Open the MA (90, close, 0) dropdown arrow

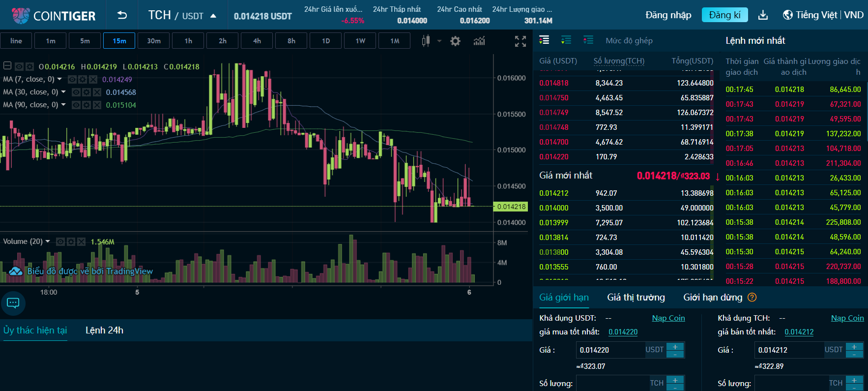pyautogui.click(x=63, y=104)
